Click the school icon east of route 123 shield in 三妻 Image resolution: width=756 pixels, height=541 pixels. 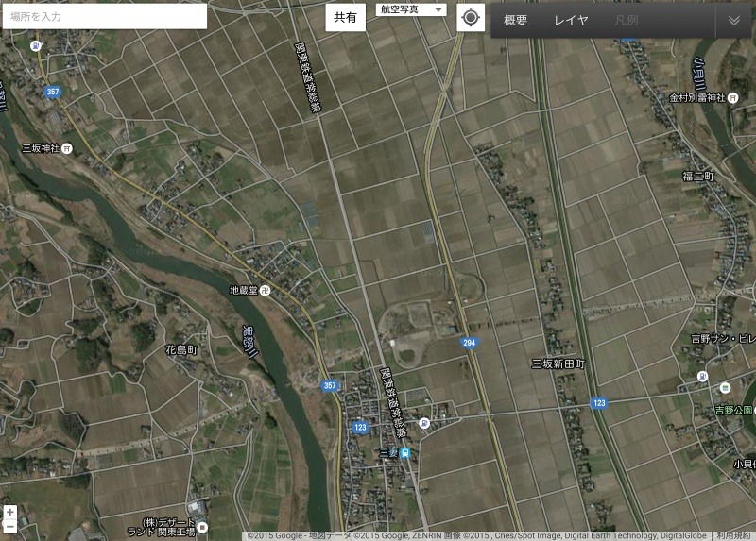(424, 423)
